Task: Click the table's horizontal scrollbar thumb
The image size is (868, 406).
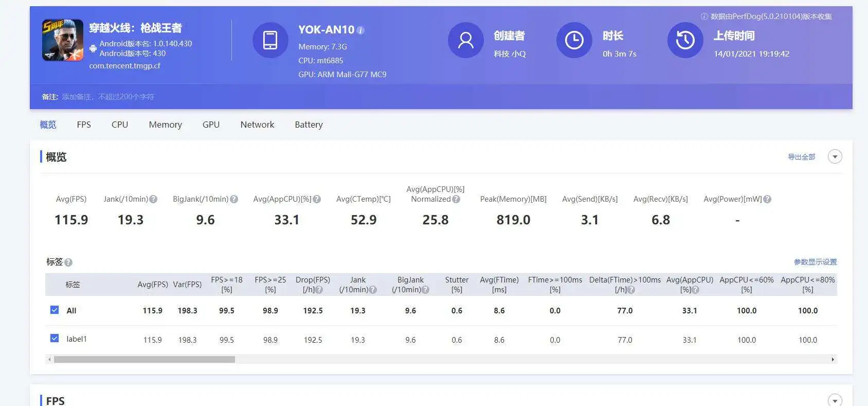Action: pos(144,359)
